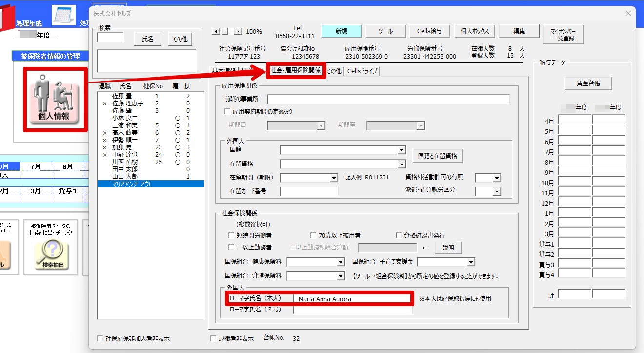Select 伊勢 順一 in the employee list
644x353 pixels.
click(150, 140)
